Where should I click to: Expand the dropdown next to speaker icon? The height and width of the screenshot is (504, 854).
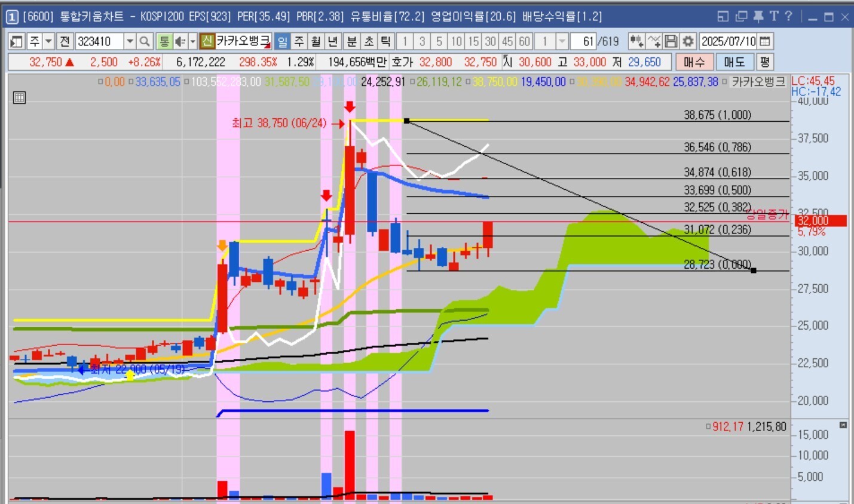coord(192,41)
